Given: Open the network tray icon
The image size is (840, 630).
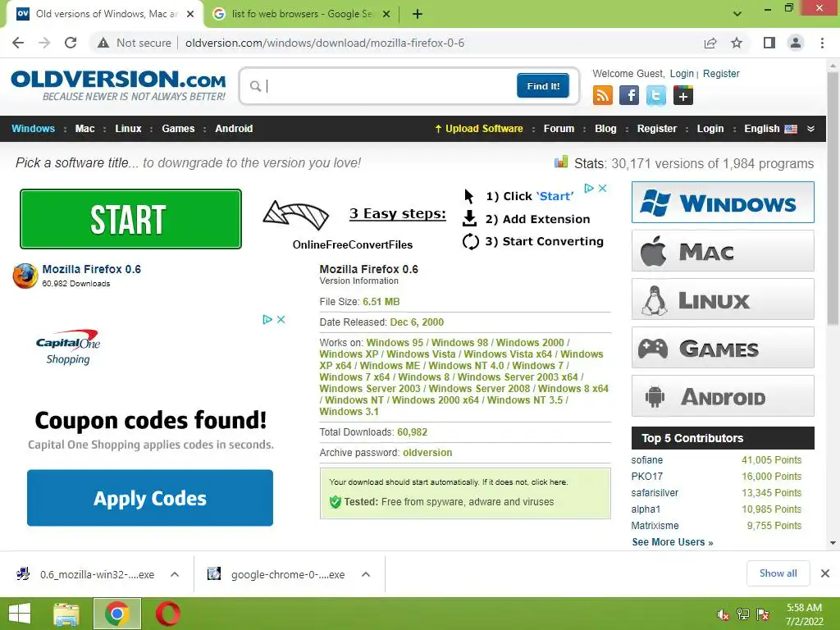Looking at the screenshot, I should point(743,614).
